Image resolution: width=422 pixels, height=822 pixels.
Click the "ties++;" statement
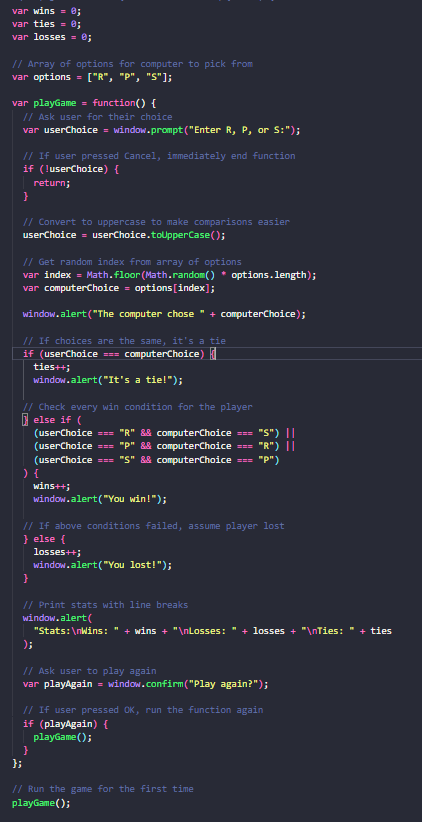point(52,367)
